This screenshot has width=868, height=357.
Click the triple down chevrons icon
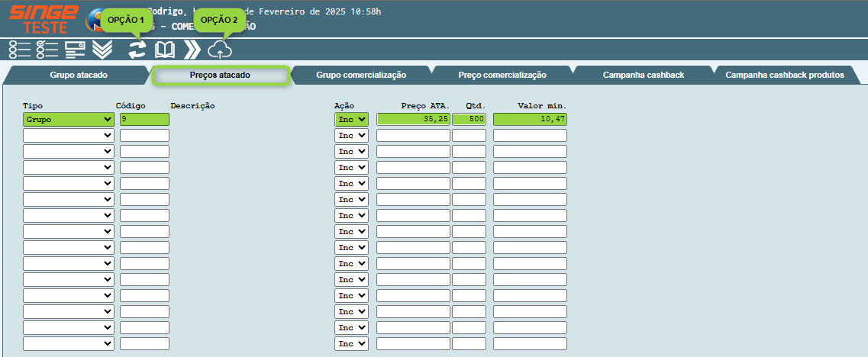coord(102,50)
